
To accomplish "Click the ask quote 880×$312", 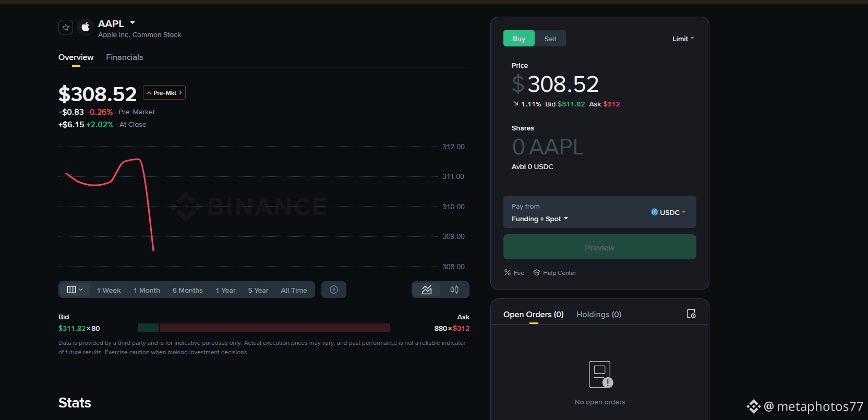I will pos(452,328).
